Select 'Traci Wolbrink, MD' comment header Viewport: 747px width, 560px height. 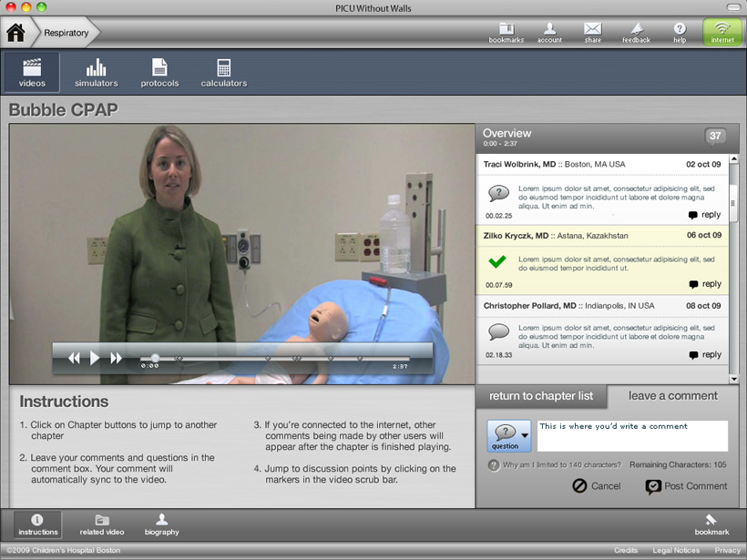tap(602, 164)
